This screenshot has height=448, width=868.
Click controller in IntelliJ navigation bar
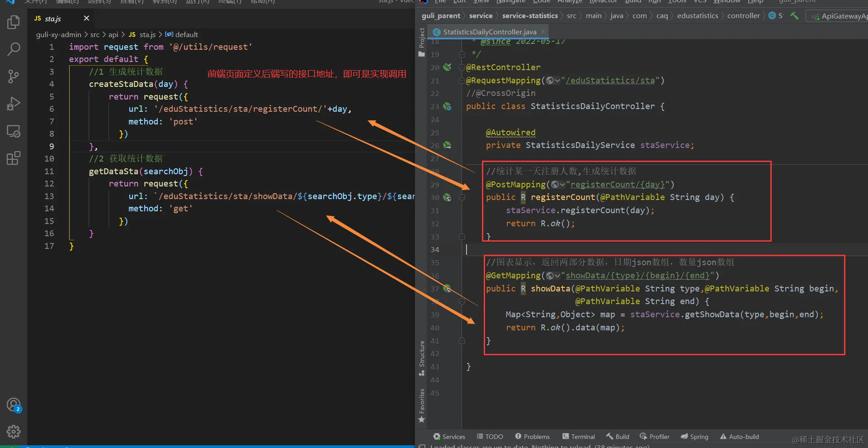pyautogui.click(x=744, y=16)
